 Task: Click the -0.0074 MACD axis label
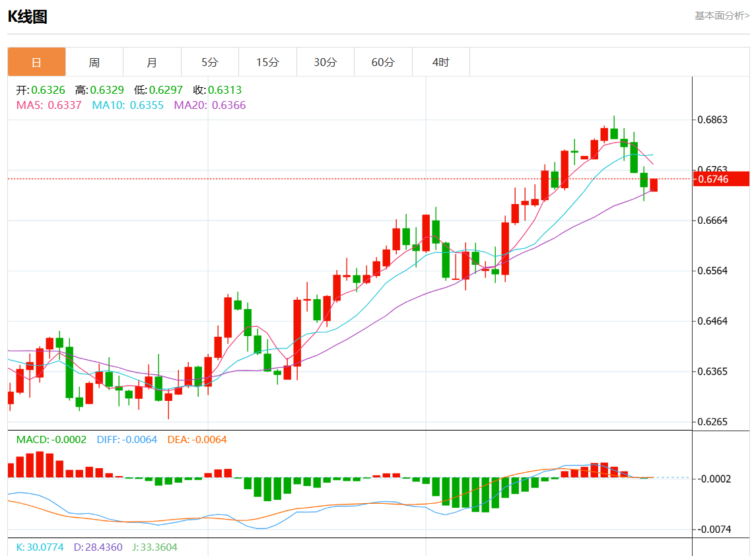click(x=714, y=530)
